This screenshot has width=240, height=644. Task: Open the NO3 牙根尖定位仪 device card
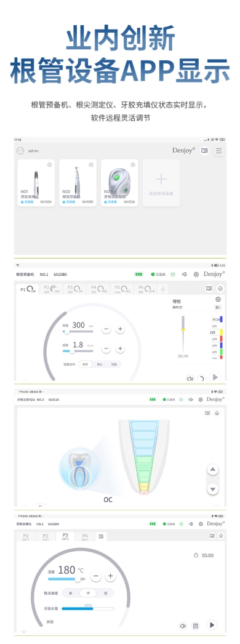click(119, 183)
